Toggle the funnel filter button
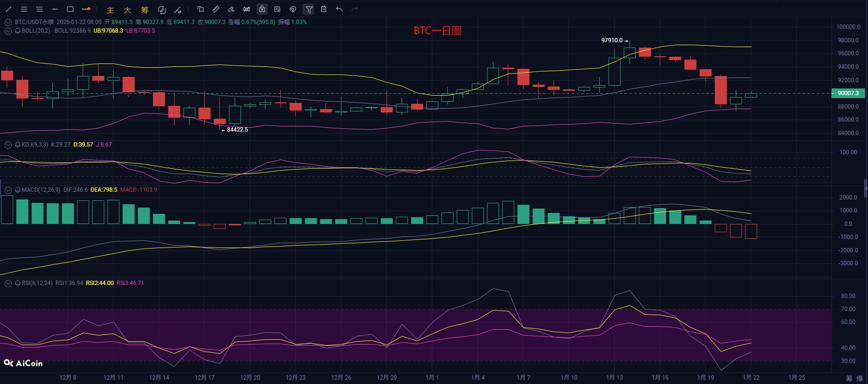868x384 pixels. [x=309, y=9]
